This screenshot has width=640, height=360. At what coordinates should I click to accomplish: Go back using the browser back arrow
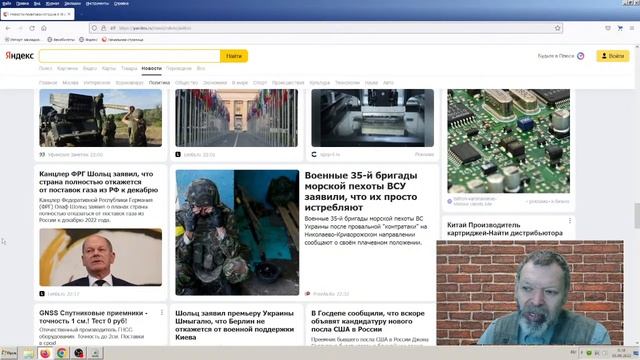point(8,28)
